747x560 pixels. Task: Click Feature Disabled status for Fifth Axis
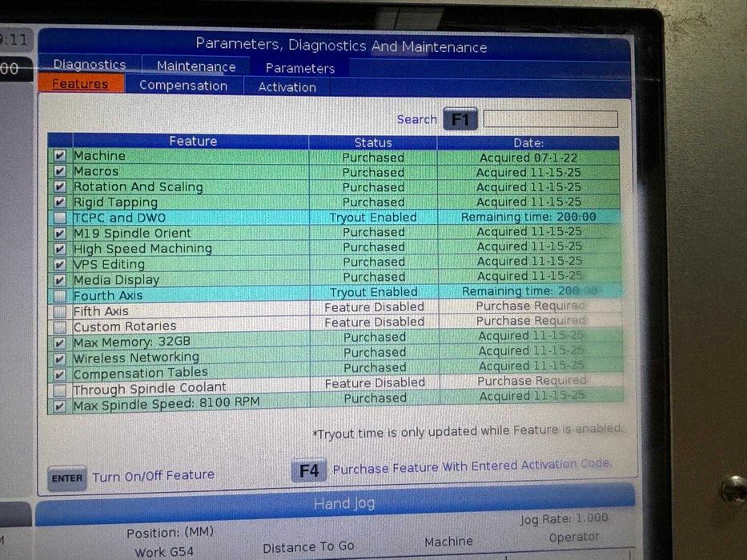click(374, 307)
